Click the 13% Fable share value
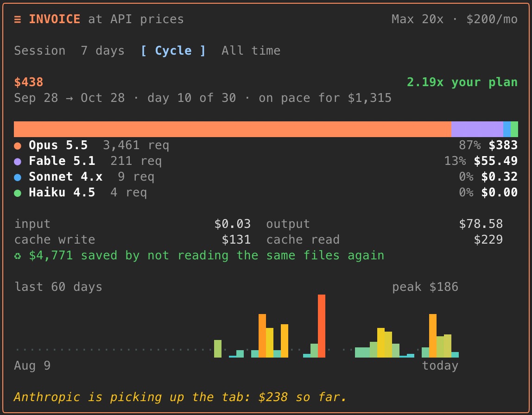 tap(455, 161)
